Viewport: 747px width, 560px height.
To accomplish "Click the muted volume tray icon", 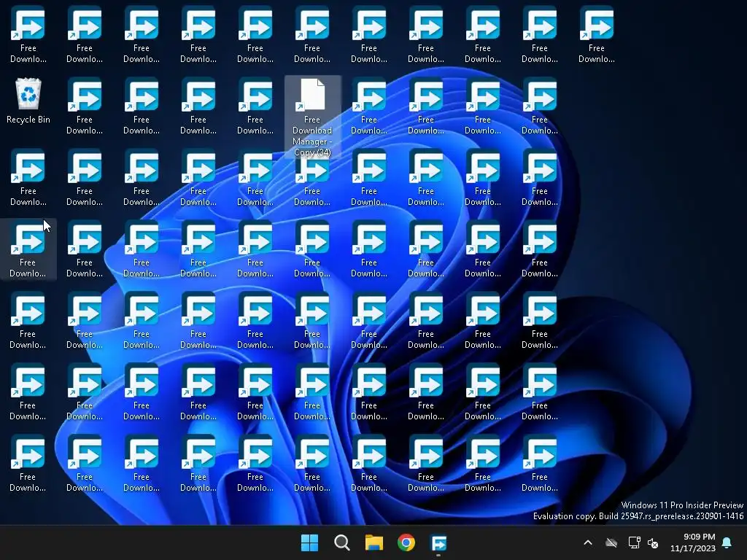I will [653, 542].
